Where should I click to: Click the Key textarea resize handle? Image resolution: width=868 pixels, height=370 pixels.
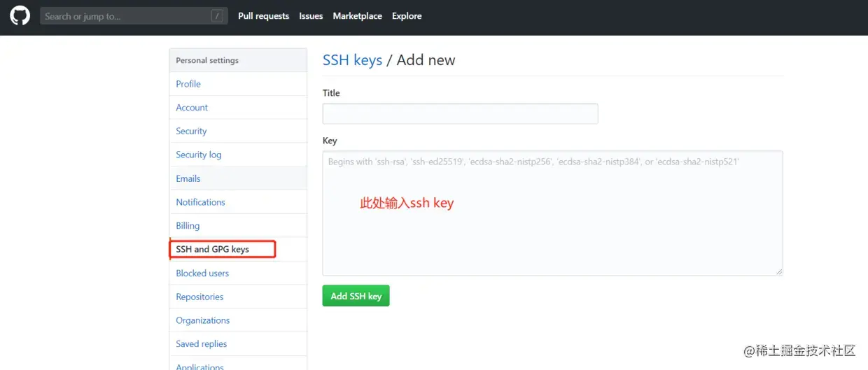click(x=778, y=271)
